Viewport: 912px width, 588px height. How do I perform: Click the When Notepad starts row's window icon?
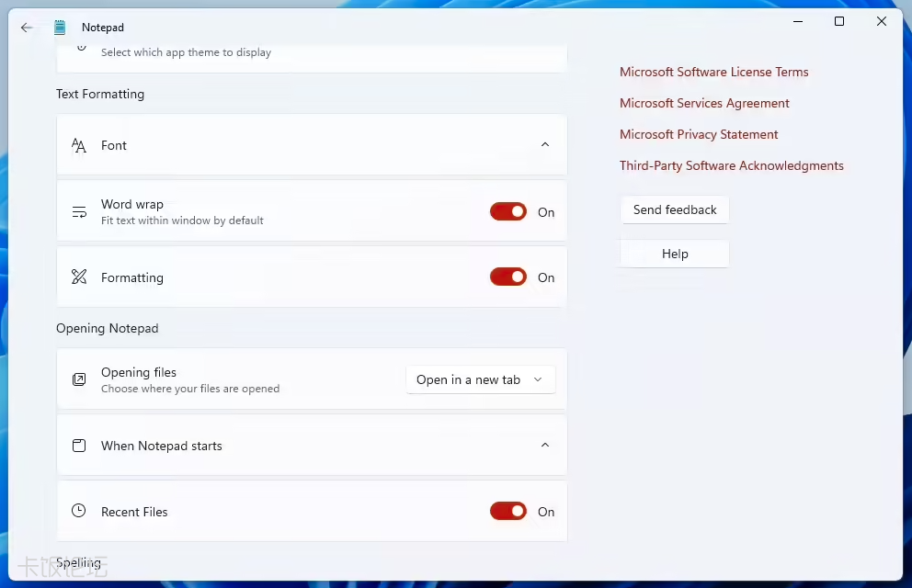[x=79, y=446]
